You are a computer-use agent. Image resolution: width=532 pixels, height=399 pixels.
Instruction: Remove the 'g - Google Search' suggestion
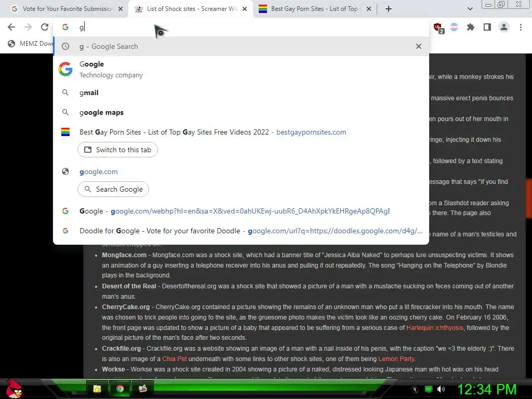(419, 46)
